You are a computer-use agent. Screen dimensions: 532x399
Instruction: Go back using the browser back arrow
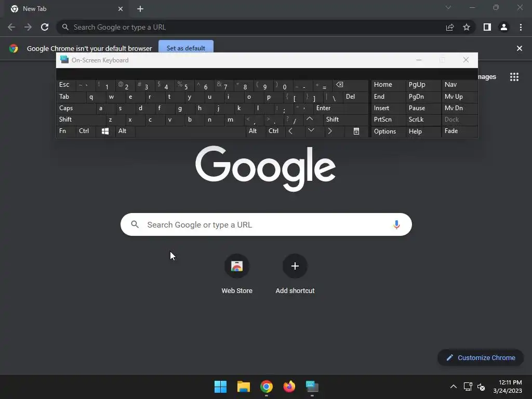click(x=11, y=27)
